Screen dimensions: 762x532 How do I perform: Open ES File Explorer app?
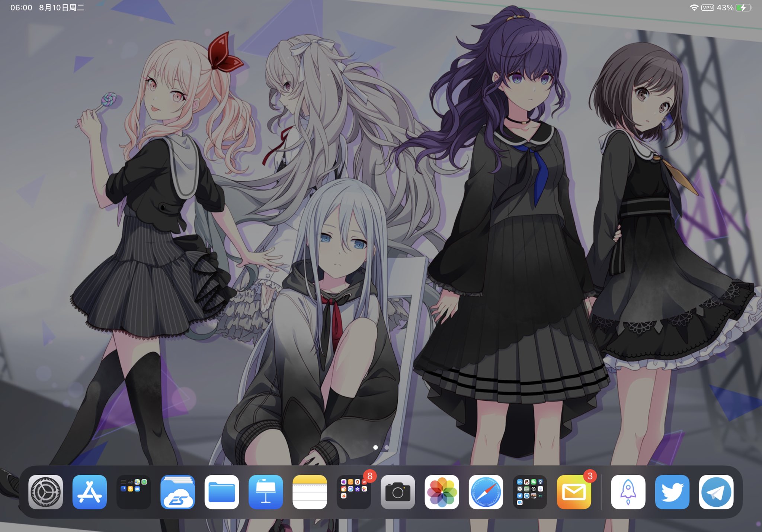click(x=178, y=492)
